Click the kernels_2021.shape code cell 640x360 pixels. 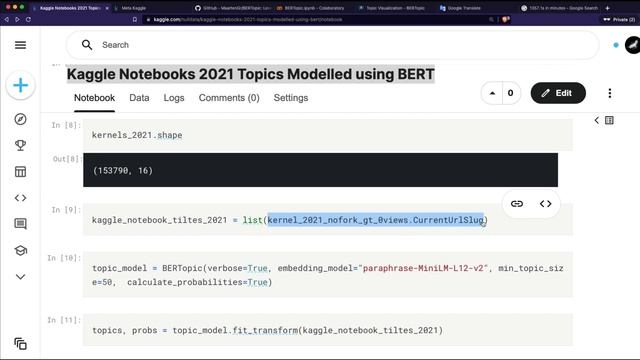[x=328, y=135]
